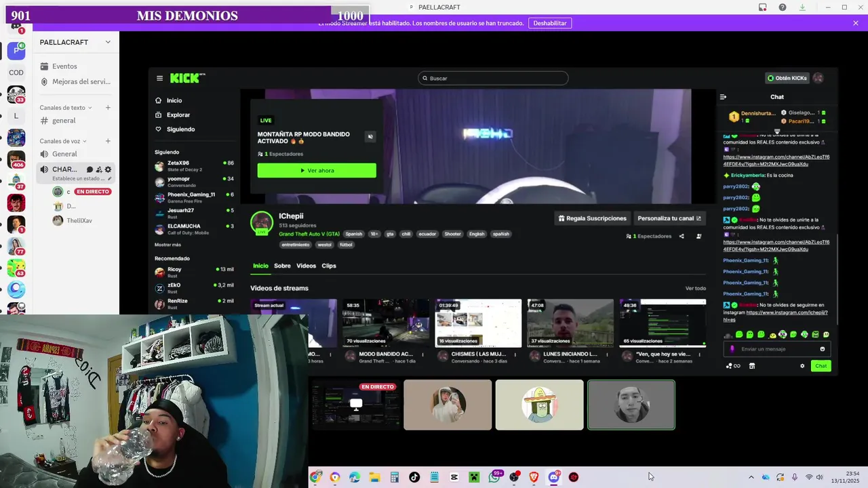Viewport: 868px width, 488px height.
Task: Click the KICK logo
Action: point(187,78)
